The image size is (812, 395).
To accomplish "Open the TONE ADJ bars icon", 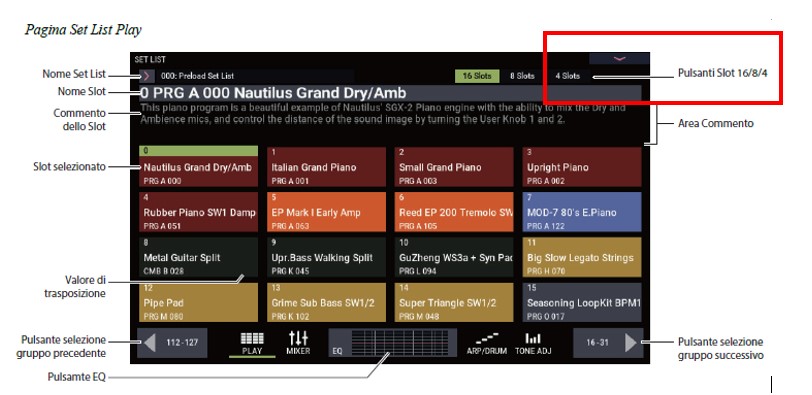I will (532, 343).
